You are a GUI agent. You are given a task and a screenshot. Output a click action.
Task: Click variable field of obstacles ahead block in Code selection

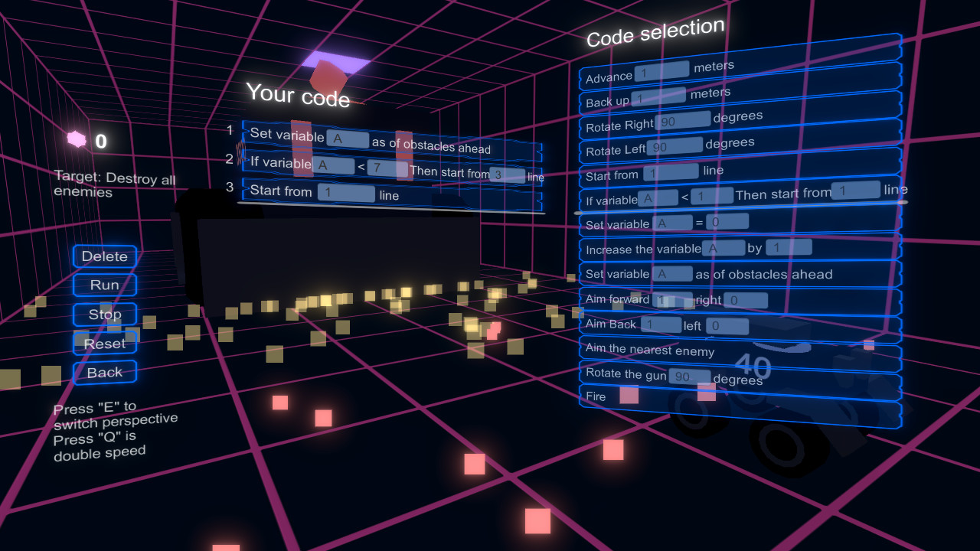[x=671, y=273]
